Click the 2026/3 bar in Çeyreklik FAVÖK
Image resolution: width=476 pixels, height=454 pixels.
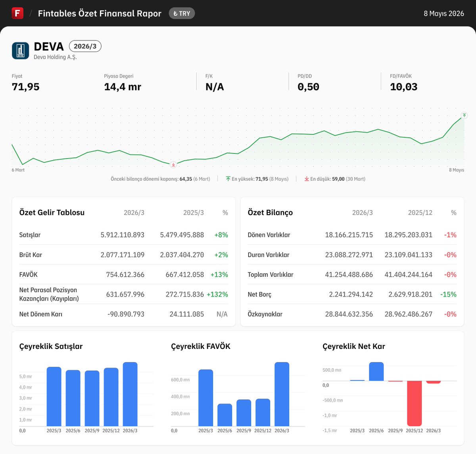tap(282, 394)
